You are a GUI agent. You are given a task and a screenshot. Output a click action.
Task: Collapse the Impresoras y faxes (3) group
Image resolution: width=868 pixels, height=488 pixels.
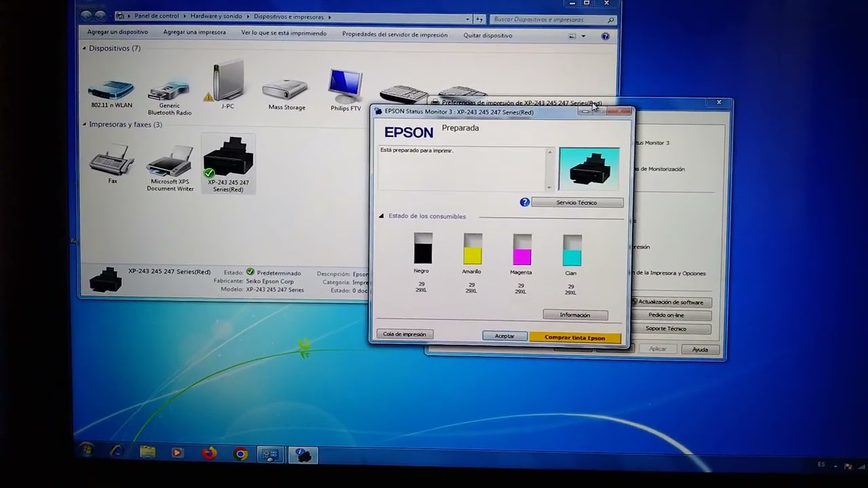pyautogui.click(x=84, y=124)
